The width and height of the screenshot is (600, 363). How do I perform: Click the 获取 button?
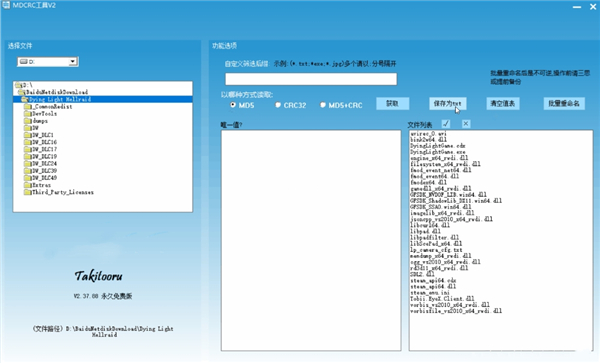pyautogui.click(x=393, y=104)
